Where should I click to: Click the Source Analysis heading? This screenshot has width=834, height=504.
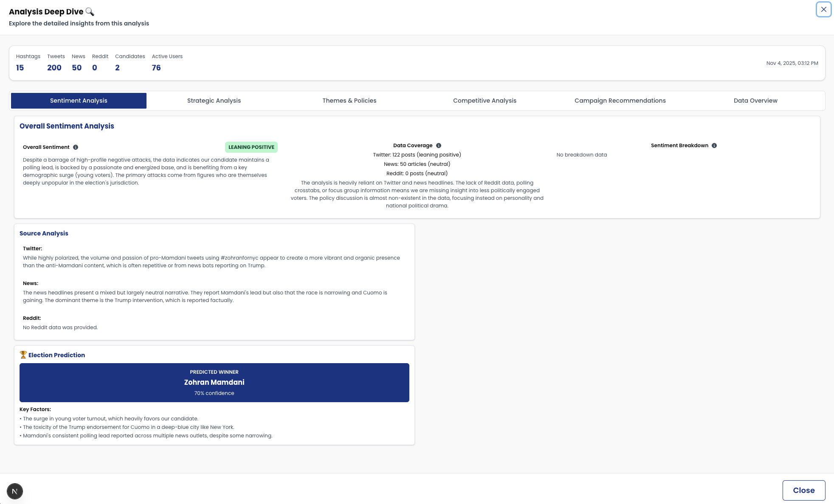pyautogui.click(x=44, y=233)
